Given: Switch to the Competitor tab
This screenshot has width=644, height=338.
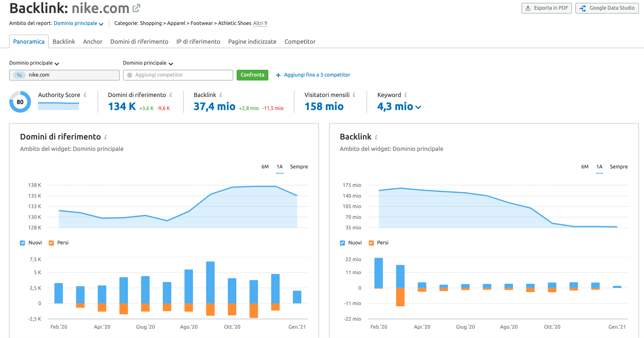Looking at the screenshot, I should (300, 41).
